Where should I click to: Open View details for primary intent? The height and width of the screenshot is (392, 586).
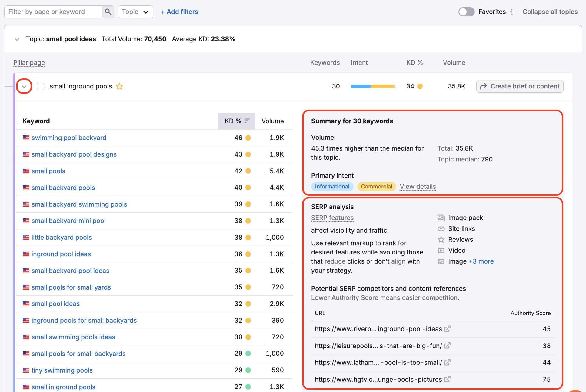(418, 186)
